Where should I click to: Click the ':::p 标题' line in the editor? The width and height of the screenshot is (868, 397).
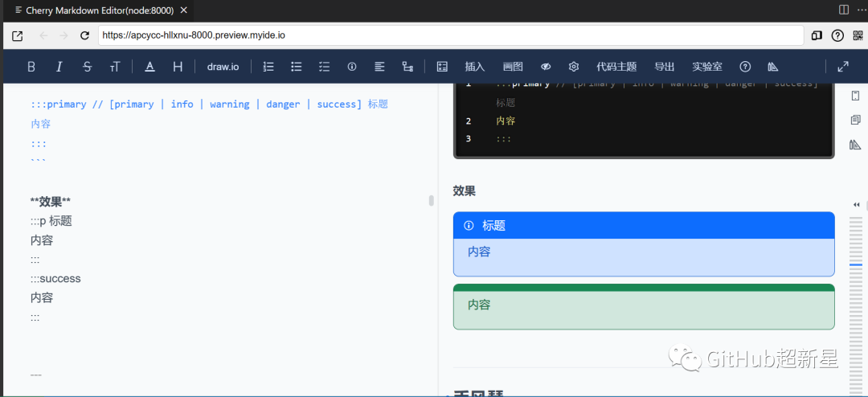click(x=51, y=221)
